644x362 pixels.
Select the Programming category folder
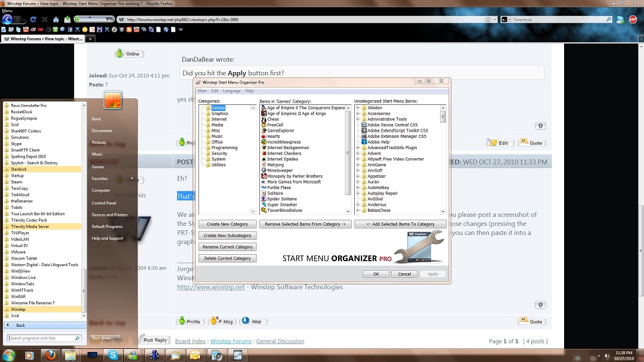tap(224, 148)
